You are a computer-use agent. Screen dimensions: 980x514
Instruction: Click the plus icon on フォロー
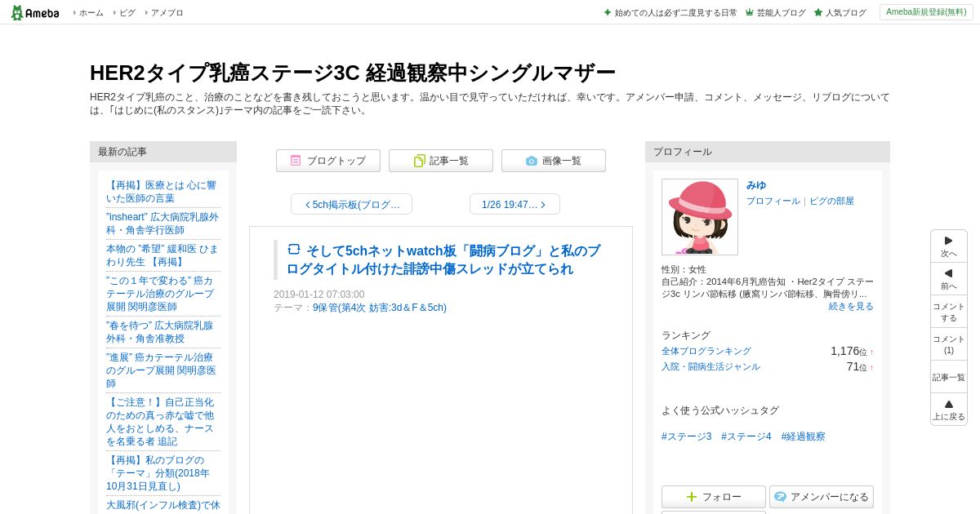[x=692, y=497]
